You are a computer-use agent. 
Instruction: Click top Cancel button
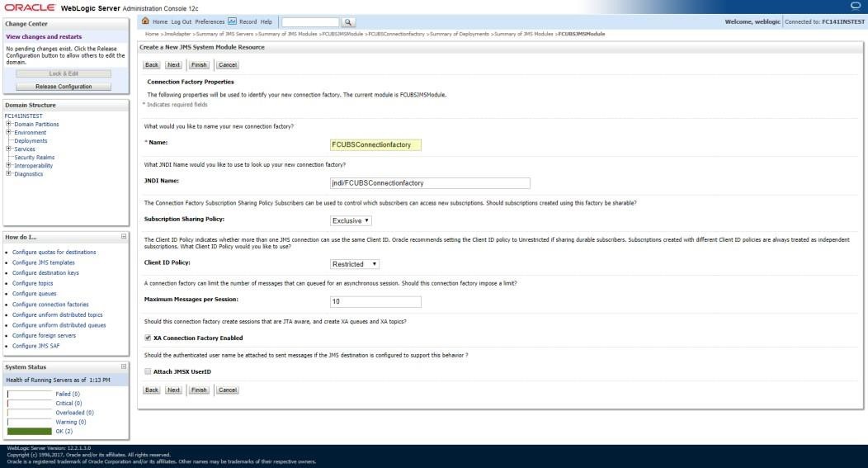tap(228, 65)
